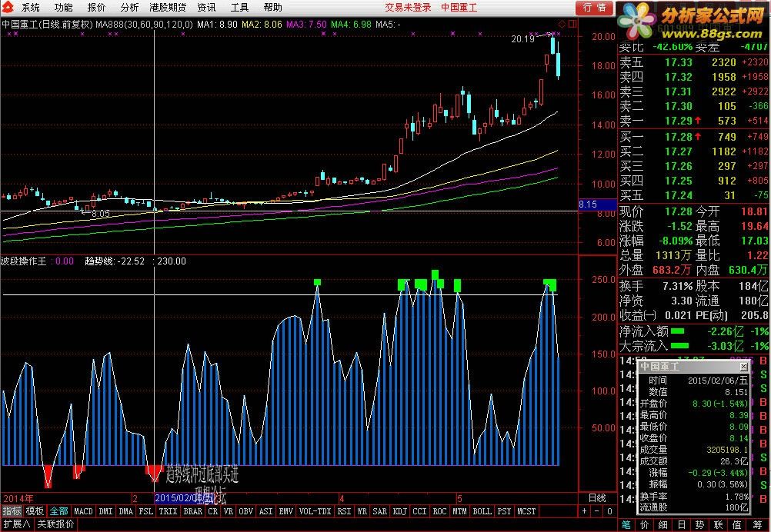Select the ROC indicator tab
Screen dimensions: 771x532
(439, 511)
